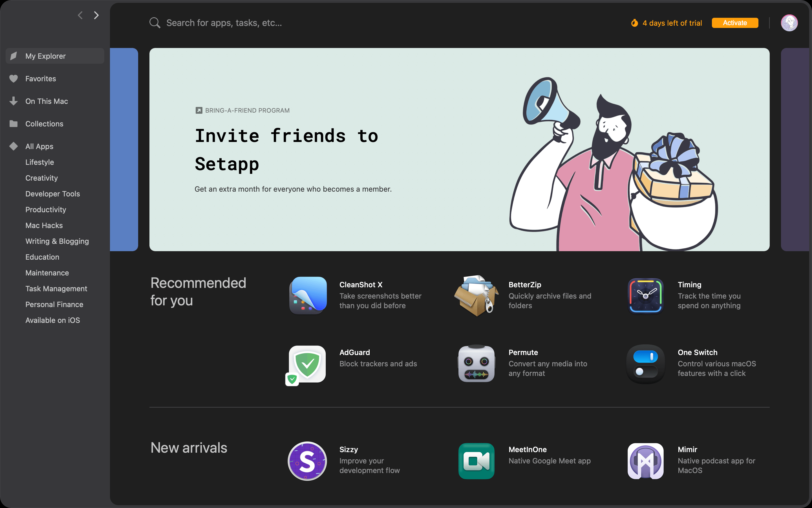This screenshot has width=812, height=508.
Task: Click the Collections folder icon
Action: pos(14,124)
